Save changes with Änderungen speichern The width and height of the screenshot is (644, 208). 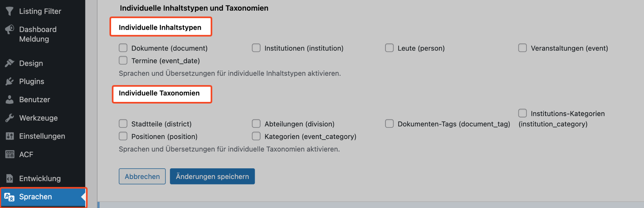click(x=212, y=176)
